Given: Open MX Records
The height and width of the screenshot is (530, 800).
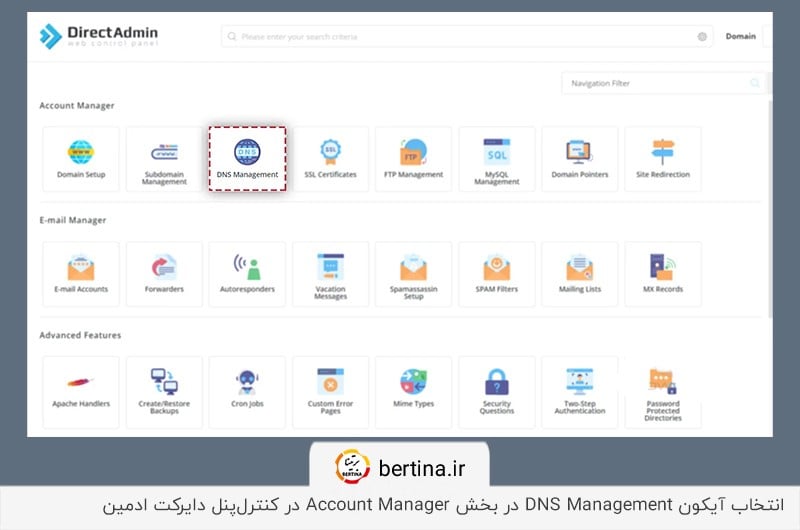Looking at the screenshot, I should click(663, 274).
